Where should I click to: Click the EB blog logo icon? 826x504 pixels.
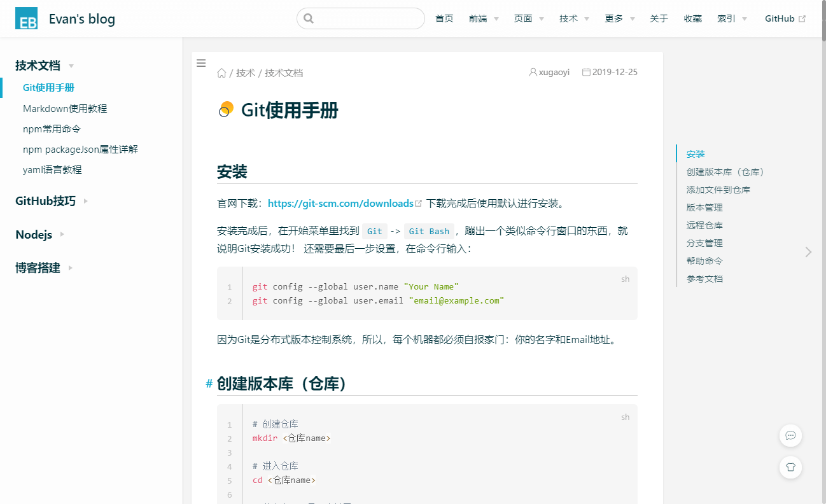pos(27,18)
